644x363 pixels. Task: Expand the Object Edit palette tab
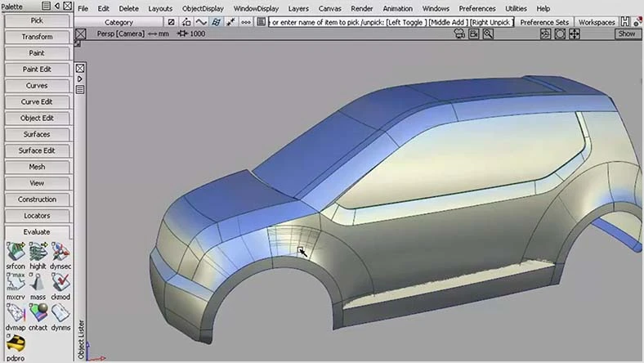point(37,118)
